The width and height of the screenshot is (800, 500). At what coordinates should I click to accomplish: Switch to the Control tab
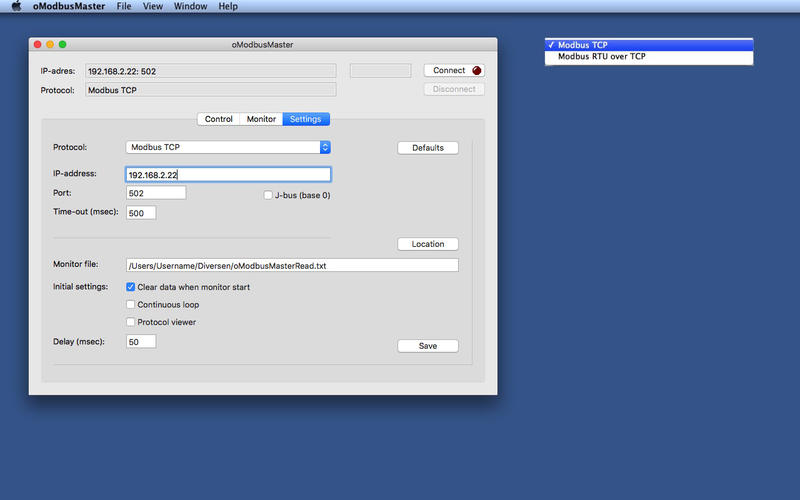(x=218, y=119)
